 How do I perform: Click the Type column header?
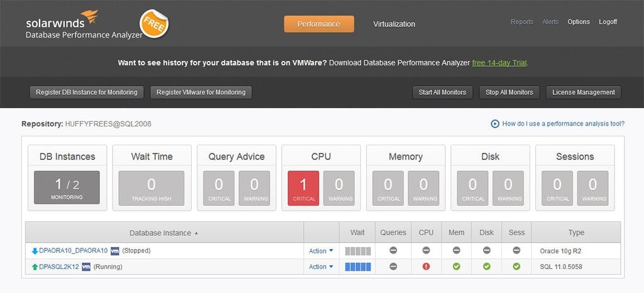pos(576,233)
